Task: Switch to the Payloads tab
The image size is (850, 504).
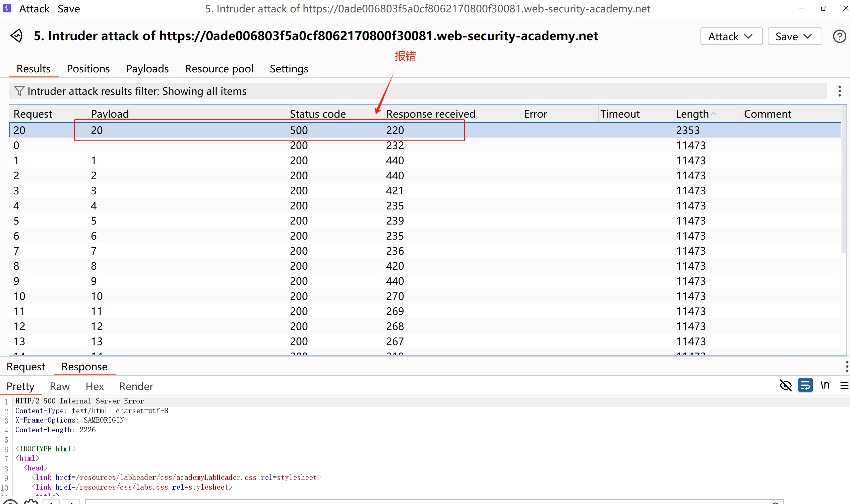Action: [147, 69]
